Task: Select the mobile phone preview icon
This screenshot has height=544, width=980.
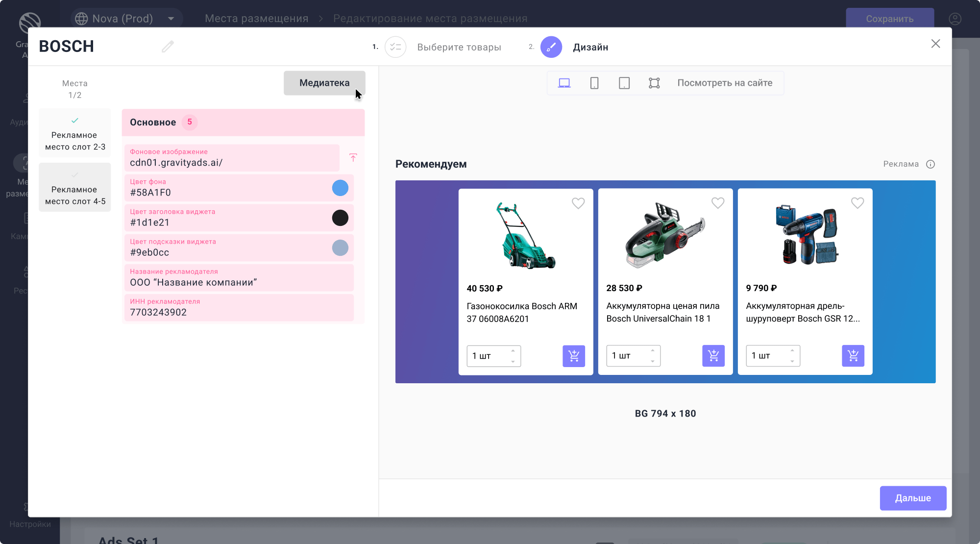Action: [594, 83]
